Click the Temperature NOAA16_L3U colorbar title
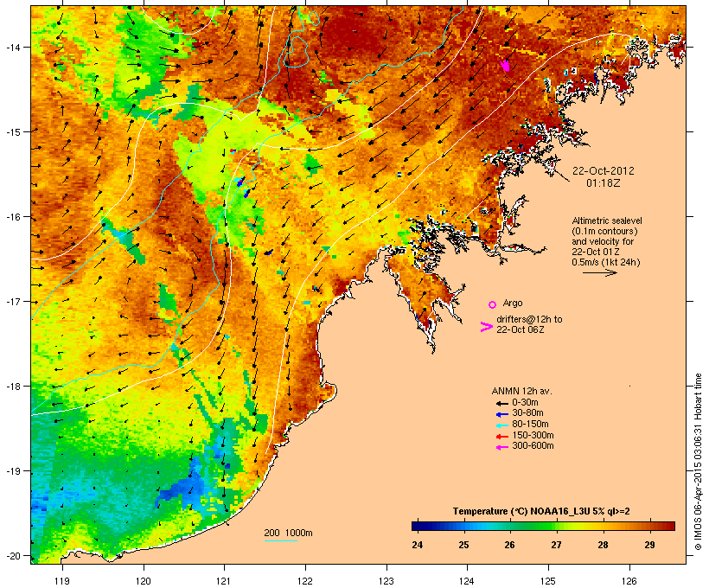Image resolution: width=709 pixels, height=588 pixels. tap(541, 511)
